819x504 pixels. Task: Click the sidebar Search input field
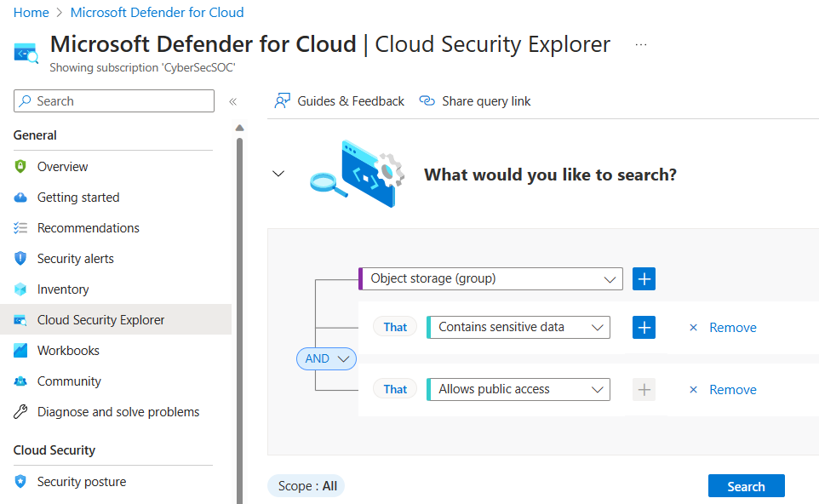point(114,100)
